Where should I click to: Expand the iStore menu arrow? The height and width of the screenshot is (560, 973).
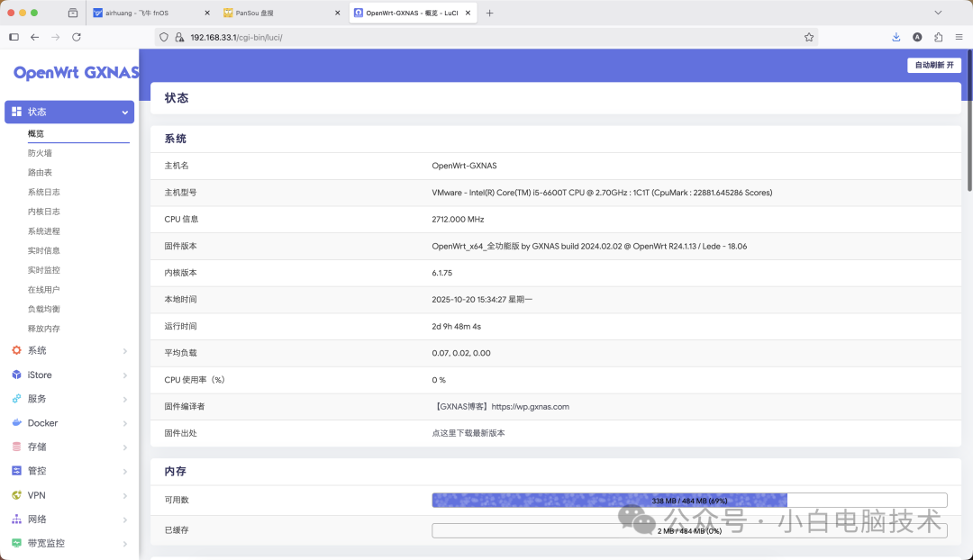click(124, 375)
